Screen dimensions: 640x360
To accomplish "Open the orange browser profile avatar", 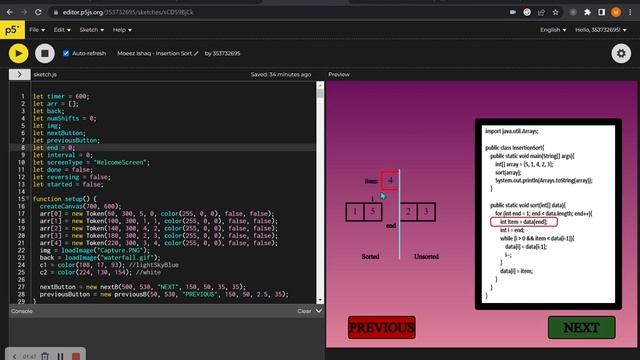I will (616, 12).
